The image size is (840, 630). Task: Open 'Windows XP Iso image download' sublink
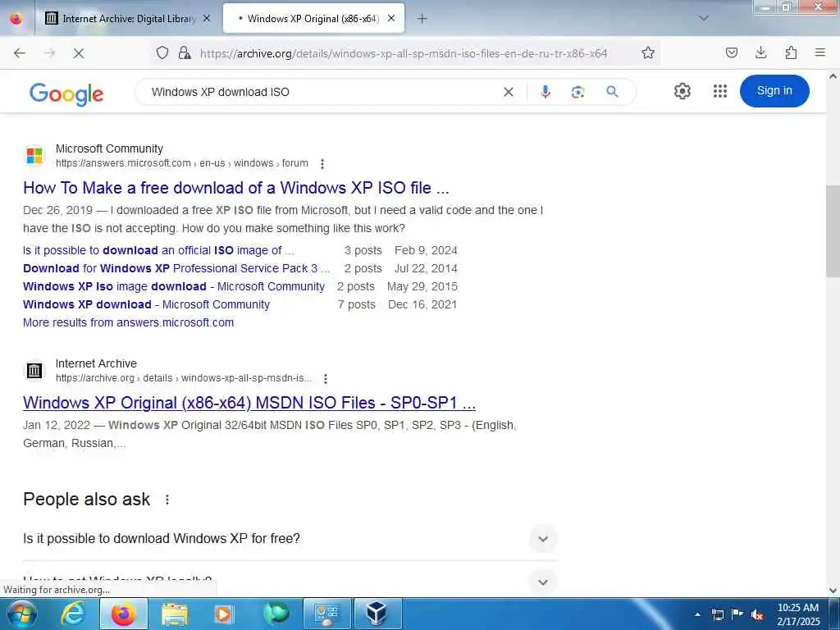(x=174, y=286)
